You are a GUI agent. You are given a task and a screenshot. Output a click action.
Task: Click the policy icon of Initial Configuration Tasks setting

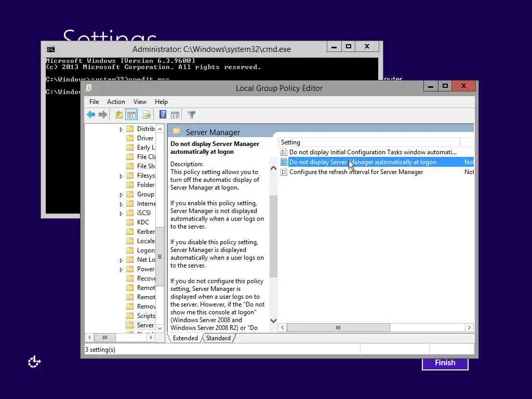point(284,152)
